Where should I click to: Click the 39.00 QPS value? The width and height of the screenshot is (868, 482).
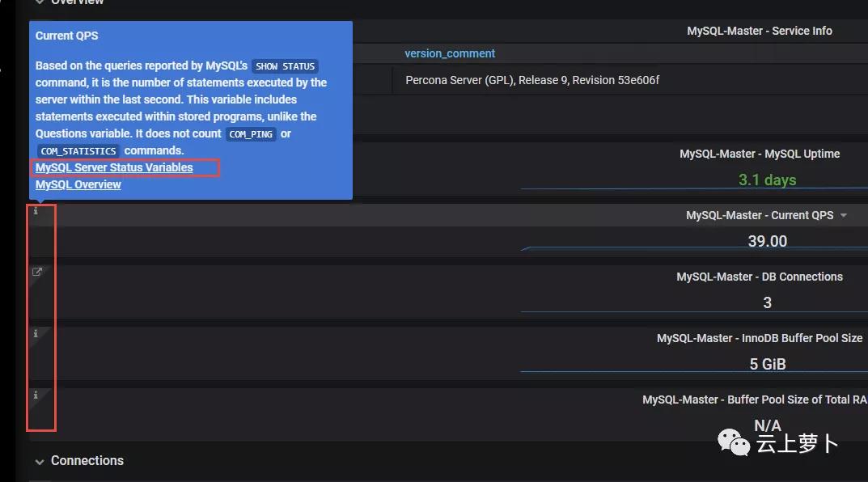tap(767, 241)
